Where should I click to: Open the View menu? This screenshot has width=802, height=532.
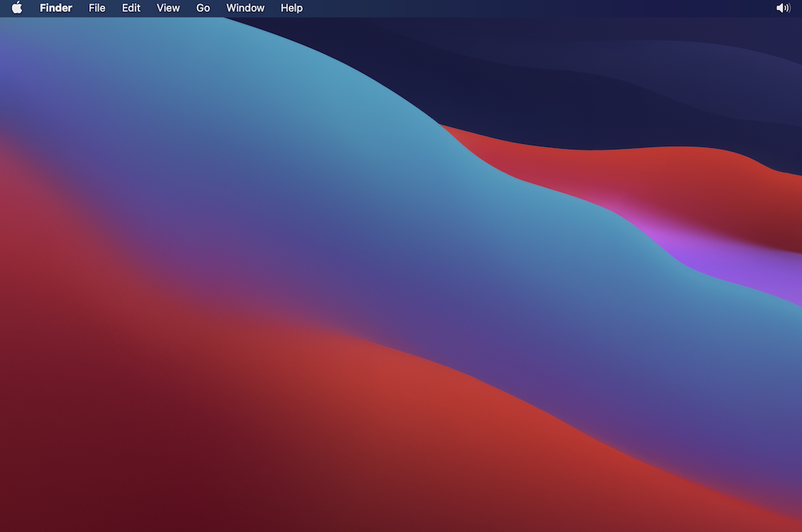click(168, 8)
